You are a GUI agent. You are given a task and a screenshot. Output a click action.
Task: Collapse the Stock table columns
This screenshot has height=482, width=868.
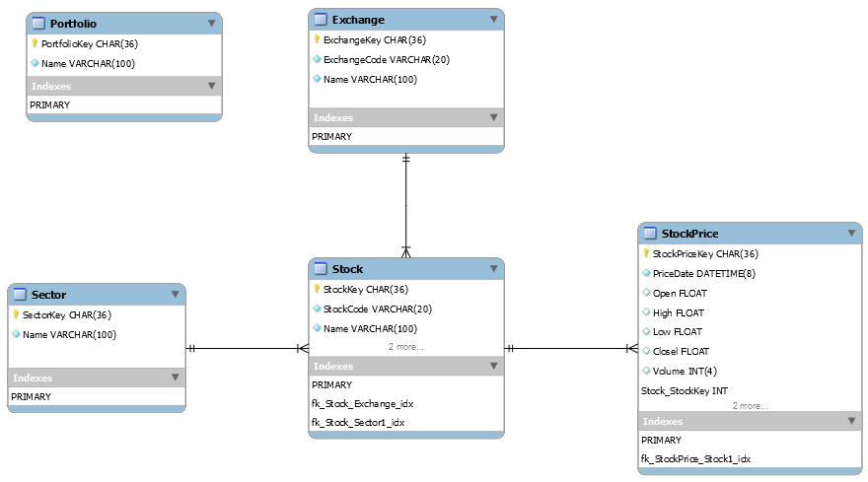point(494,269)
